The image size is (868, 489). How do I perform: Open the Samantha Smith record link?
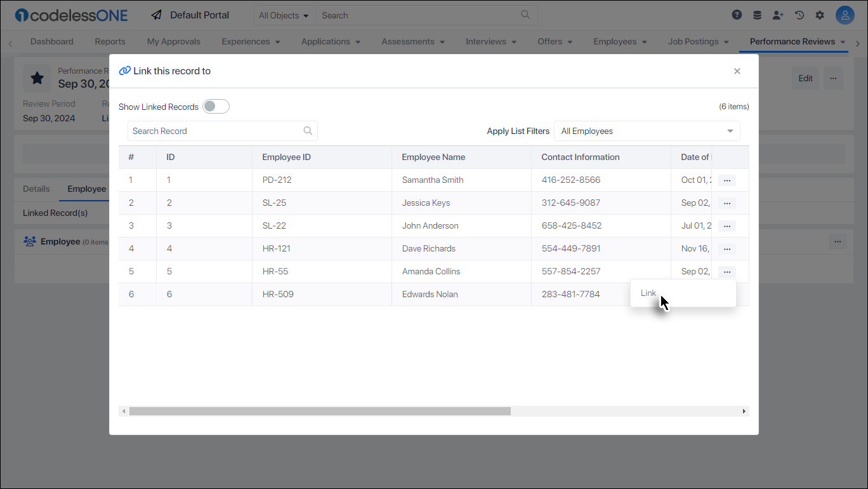click(432, 180)
